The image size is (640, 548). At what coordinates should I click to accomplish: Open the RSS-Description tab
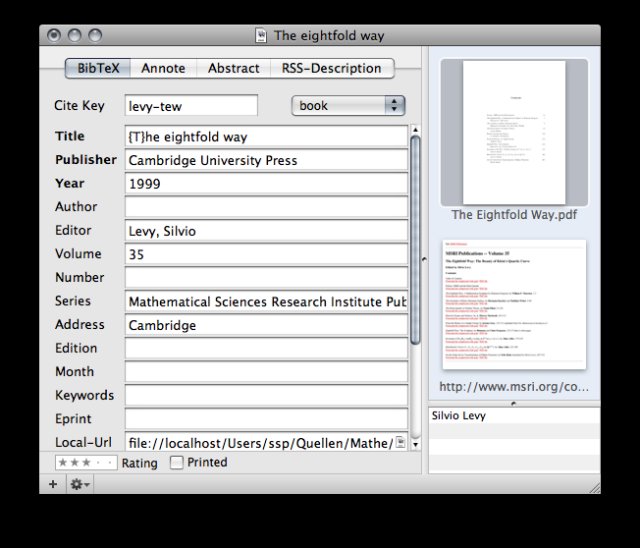[332, 68]
